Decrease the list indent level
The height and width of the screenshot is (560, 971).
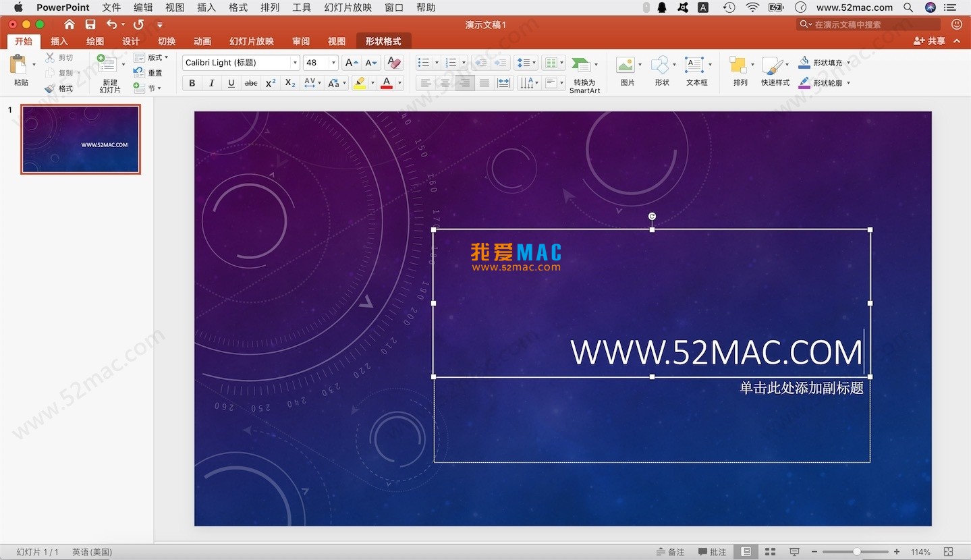click(x=480, y=63)
